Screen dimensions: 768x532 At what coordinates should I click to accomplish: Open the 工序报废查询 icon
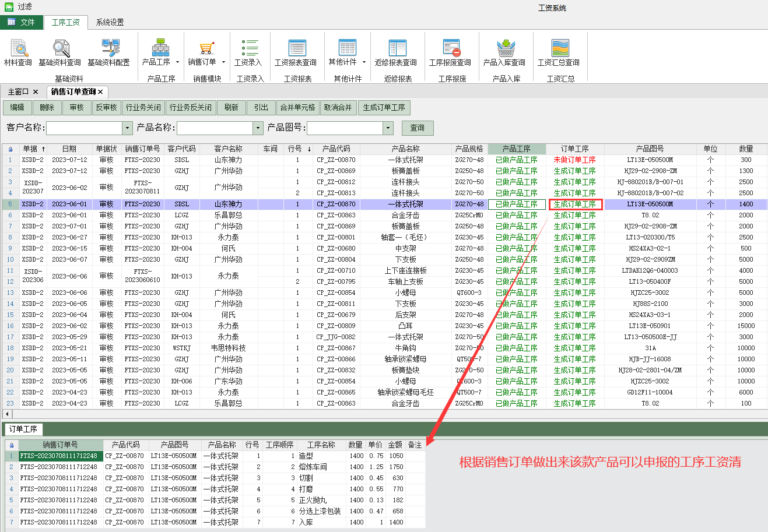pos(450,48)
